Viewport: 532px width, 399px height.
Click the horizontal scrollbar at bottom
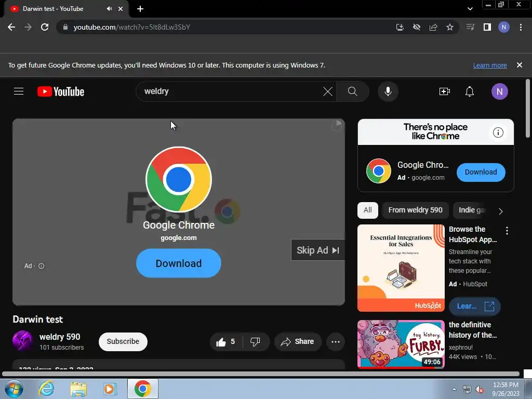pos(261,374)
